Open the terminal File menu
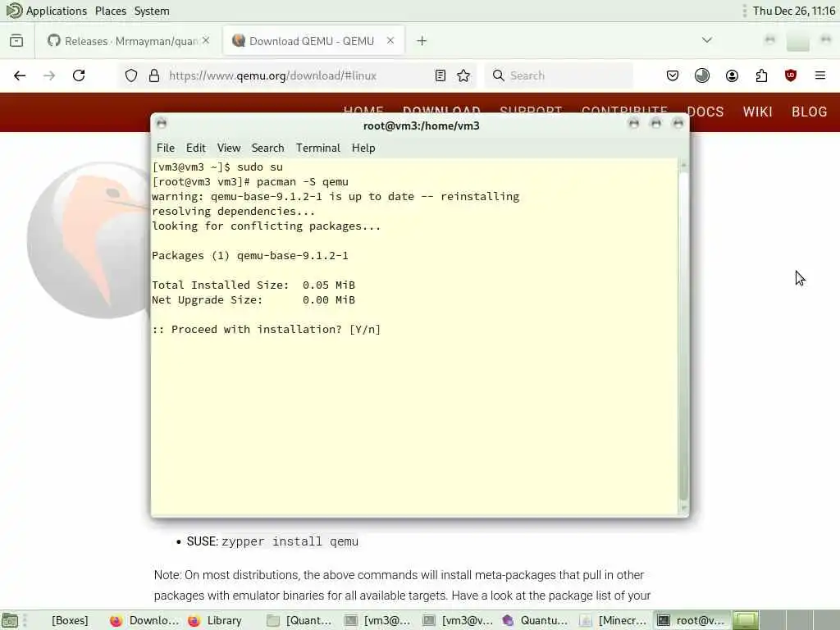840x630 pixels. [x=166, y=148]
